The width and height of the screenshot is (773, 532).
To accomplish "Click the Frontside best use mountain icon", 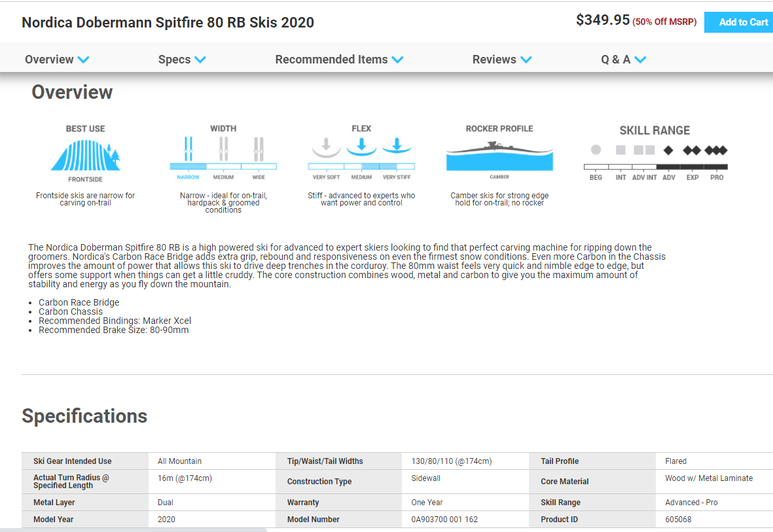I will pos(85,155).
